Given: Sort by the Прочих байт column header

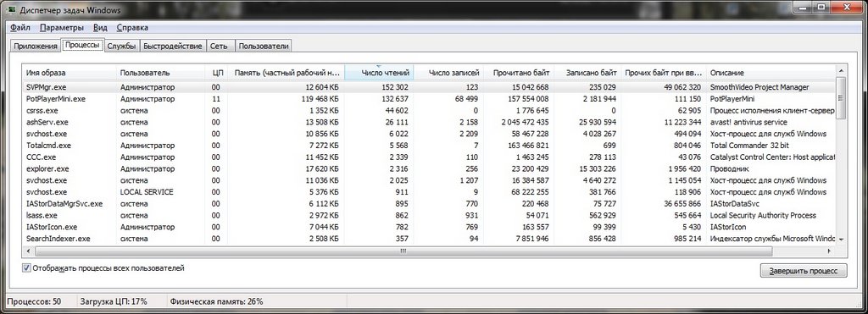Looking at the screenshot, I should (x=665, y=73).
